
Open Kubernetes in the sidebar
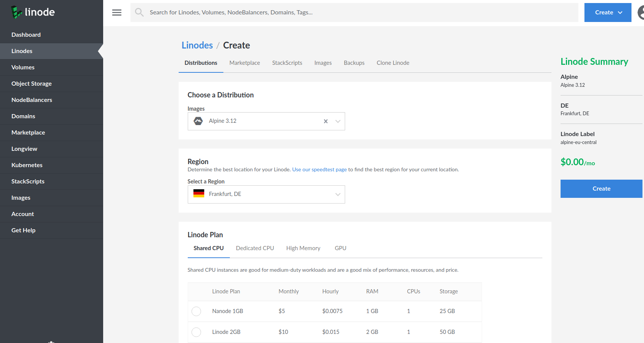(x=52, y=165)
